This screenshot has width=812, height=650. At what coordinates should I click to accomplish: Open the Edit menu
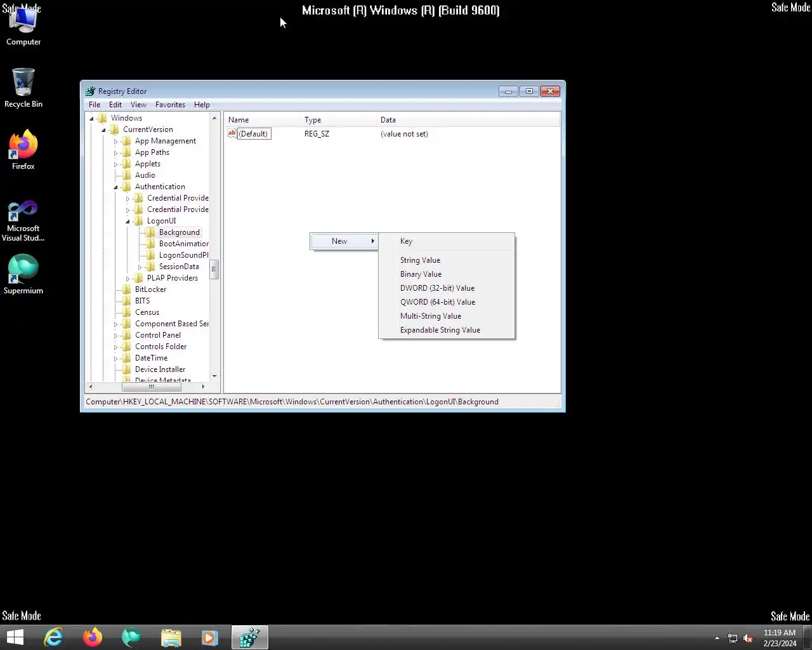(x=115, y=105)
